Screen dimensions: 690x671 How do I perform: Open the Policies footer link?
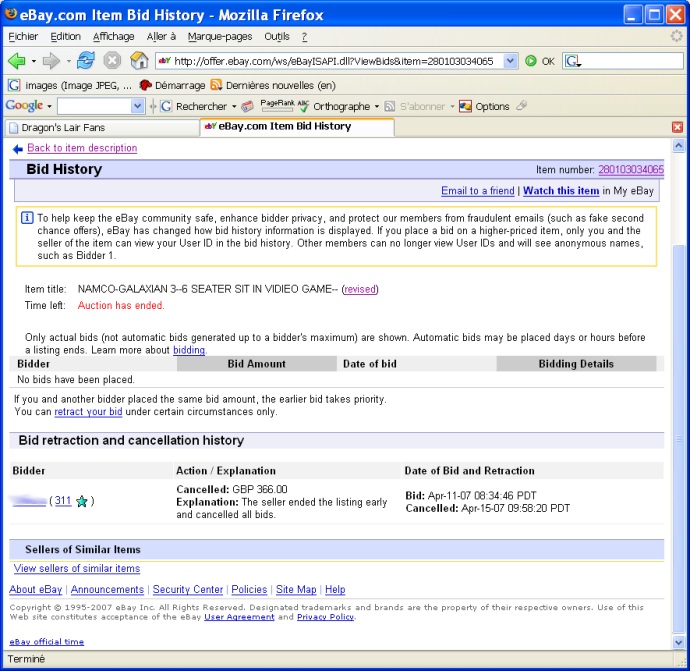pyautogui.click(x=249, y=590)
